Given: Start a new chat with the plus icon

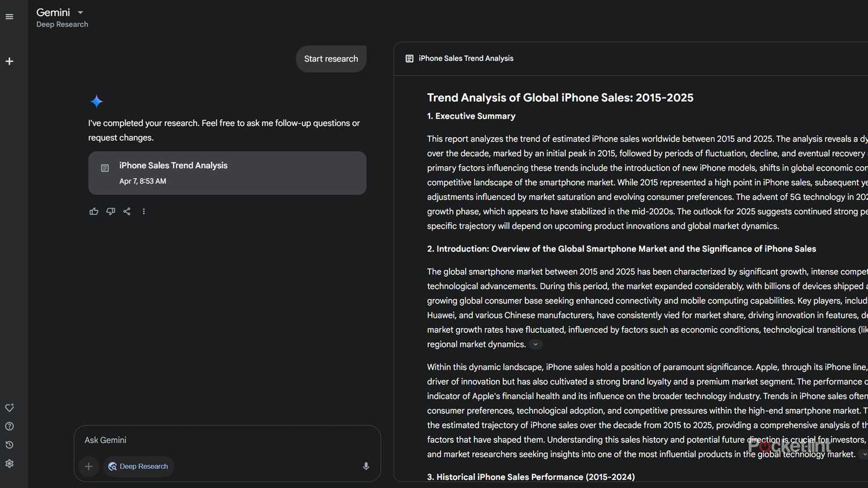Looking at the screenshot, I should pyautogui.click(x=9, y=61).
